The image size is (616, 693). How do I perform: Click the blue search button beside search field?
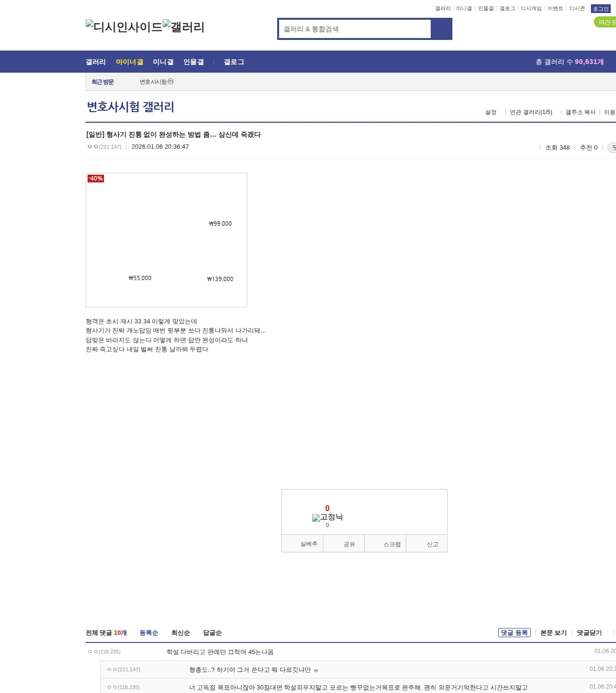441,29
